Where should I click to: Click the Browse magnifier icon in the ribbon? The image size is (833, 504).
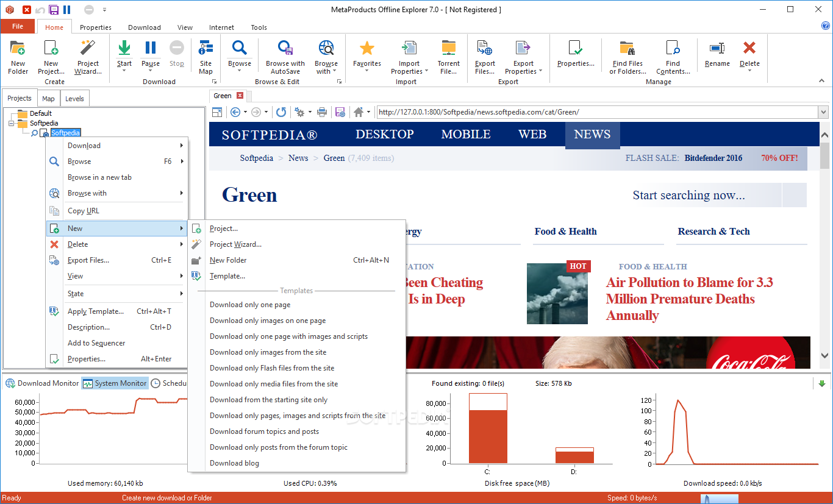pyautogui.click(x=240, y=48)
